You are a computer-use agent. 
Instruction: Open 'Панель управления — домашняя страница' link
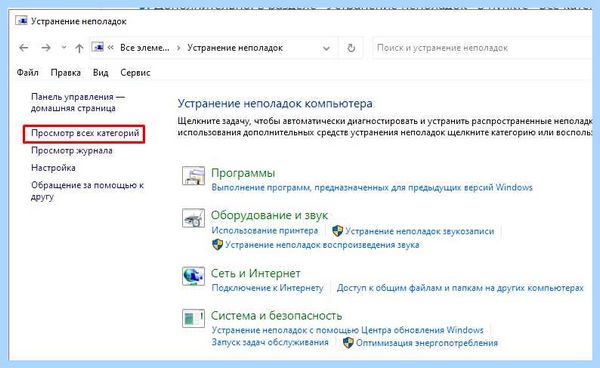coord(78,103)
